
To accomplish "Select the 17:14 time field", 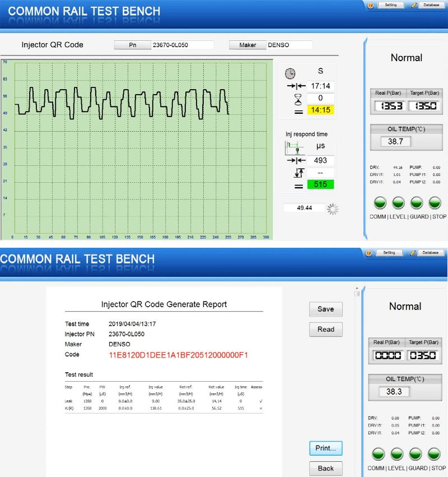I will coord(320,86).
